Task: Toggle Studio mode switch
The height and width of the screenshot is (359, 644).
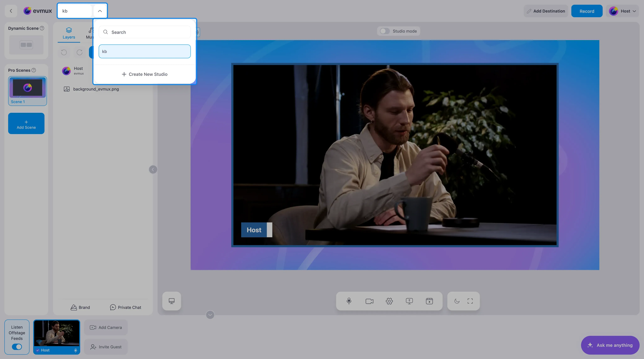Action: [x=384, y=31]
